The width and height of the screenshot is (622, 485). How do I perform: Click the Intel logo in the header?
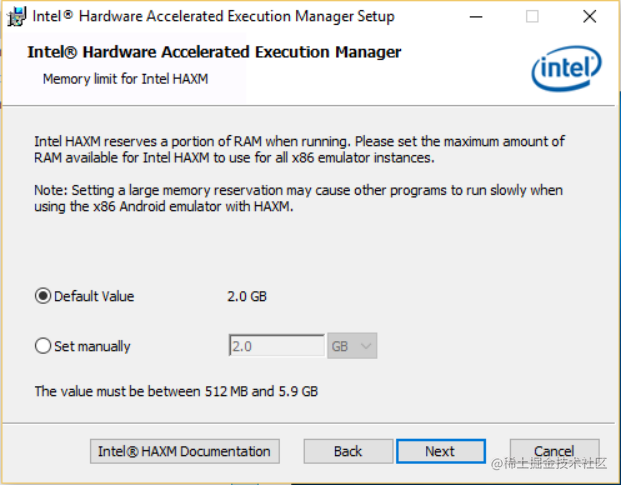click(x=566, y=68)
